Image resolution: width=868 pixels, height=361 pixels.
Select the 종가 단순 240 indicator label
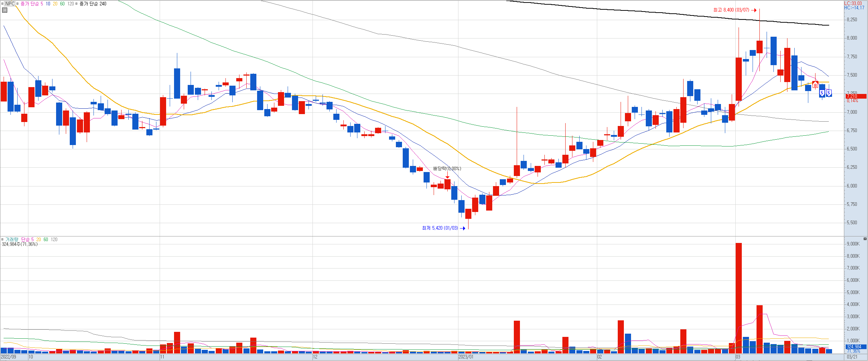(x=93, y=4)
